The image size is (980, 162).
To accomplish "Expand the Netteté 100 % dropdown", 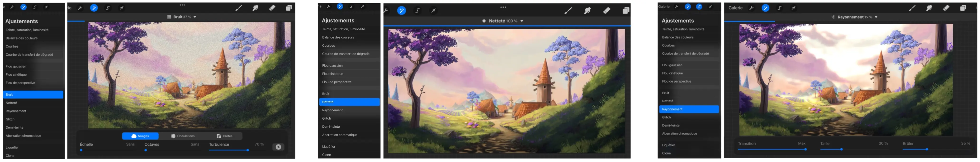I will point(521,21).
